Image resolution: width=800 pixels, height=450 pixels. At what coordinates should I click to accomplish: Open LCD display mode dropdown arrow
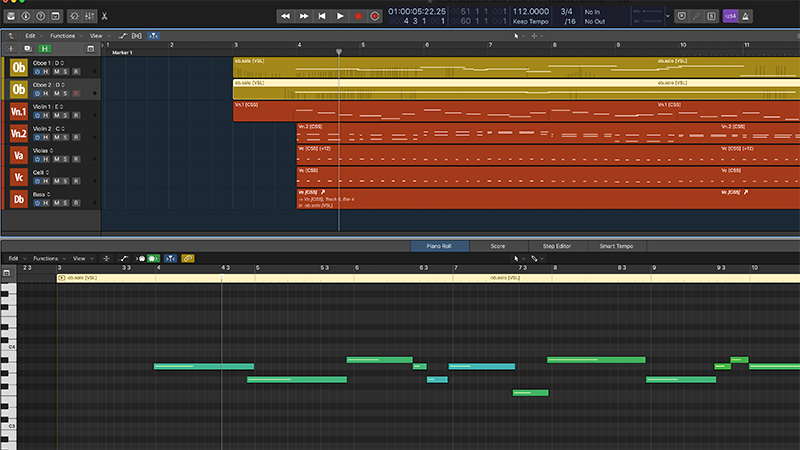(x=667, y=16)
